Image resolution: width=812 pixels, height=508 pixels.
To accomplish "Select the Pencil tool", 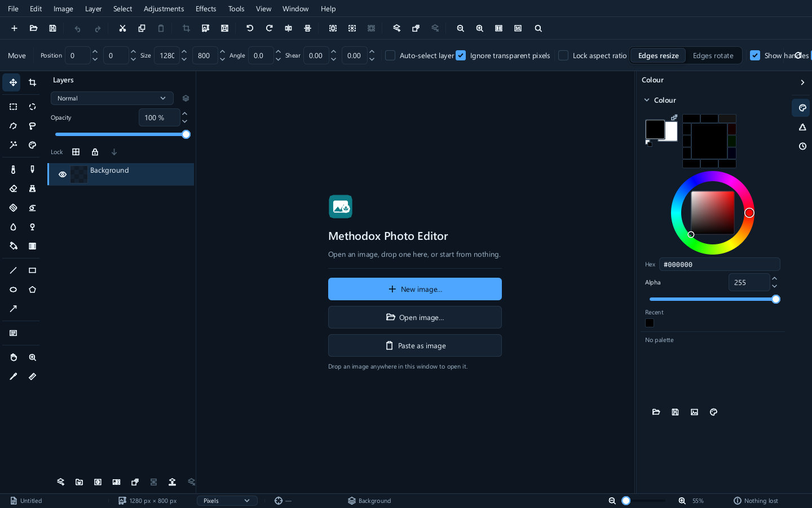I will pos(32,169).
